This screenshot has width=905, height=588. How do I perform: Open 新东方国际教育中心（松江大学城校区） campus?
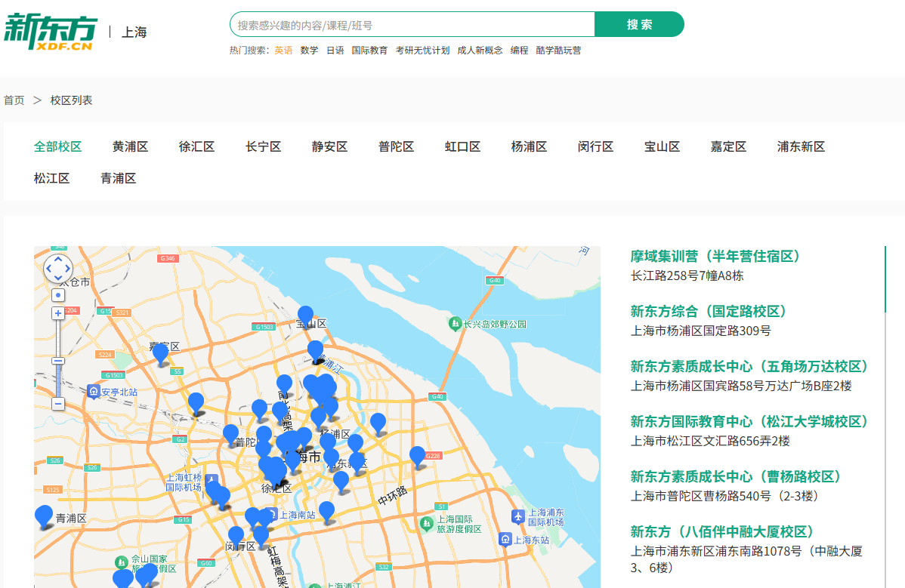[749, 421]
